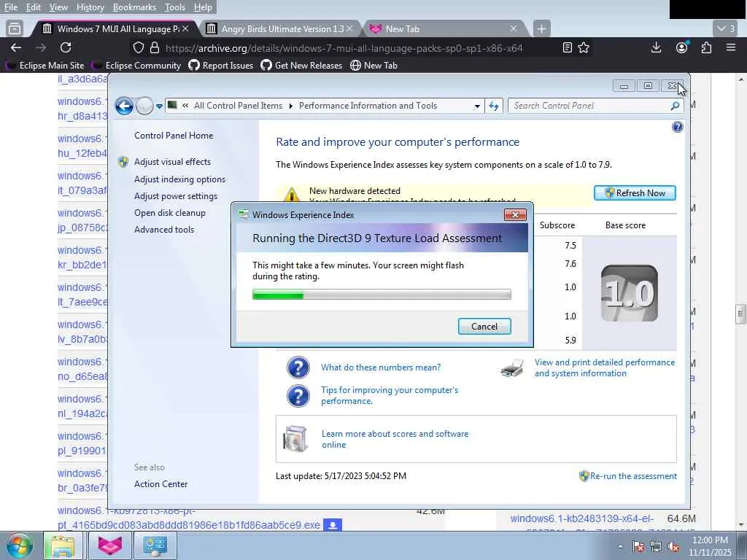The height and width of the screenshot is (560, 747).
Task: Show hidden tray icons arrow
Action: click(620, 547)
